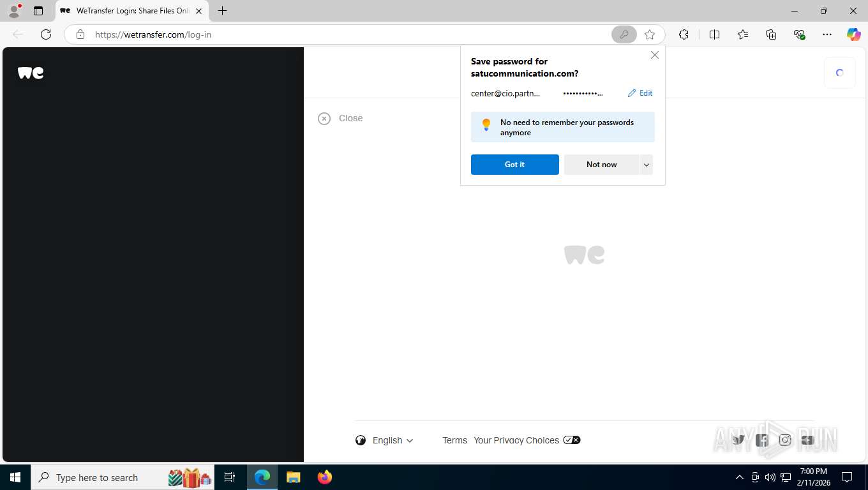Toggle split screen view
Image resolution: width=868 pixels, height=490 pixels.
714,34
